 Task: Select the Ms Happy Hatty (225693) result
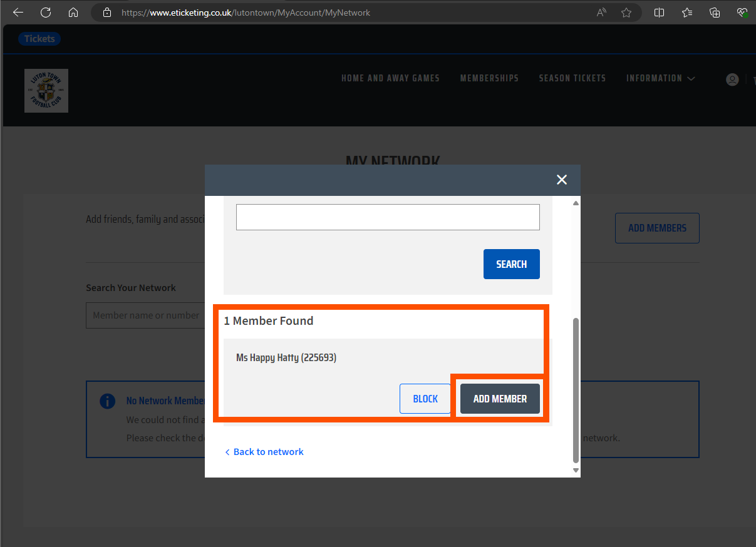[286, 358]
